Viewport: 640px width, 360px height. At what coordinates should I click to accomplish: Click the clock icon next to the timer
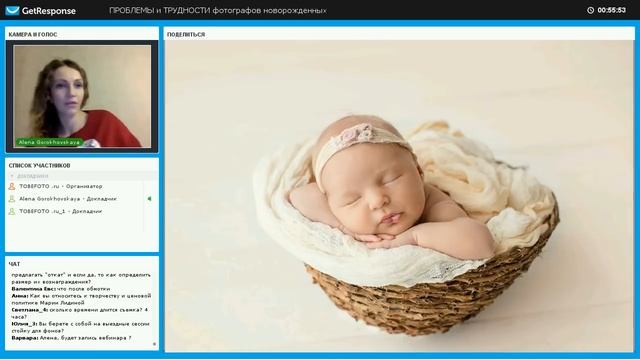[590, 10]
